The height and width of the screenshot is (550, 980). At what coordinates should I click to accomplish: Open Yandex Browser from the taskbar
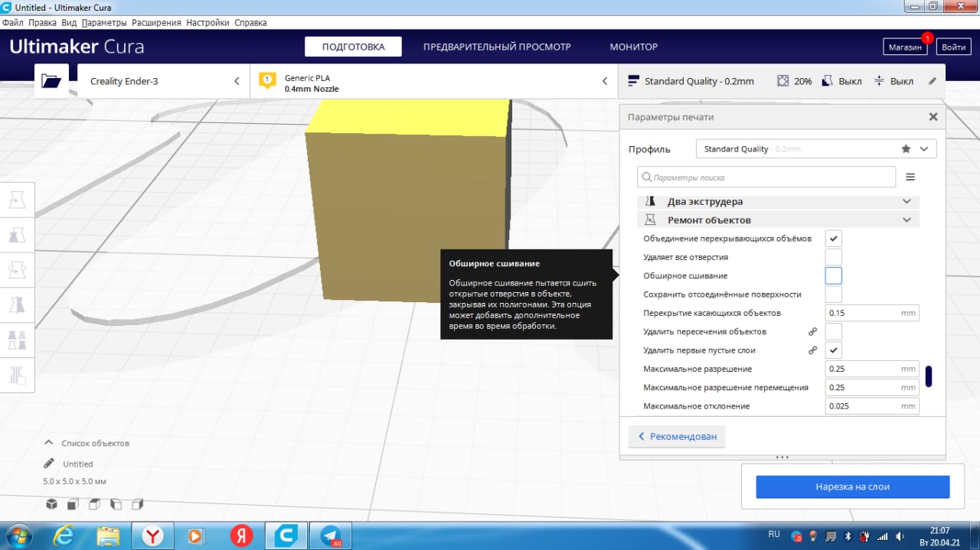153,535
